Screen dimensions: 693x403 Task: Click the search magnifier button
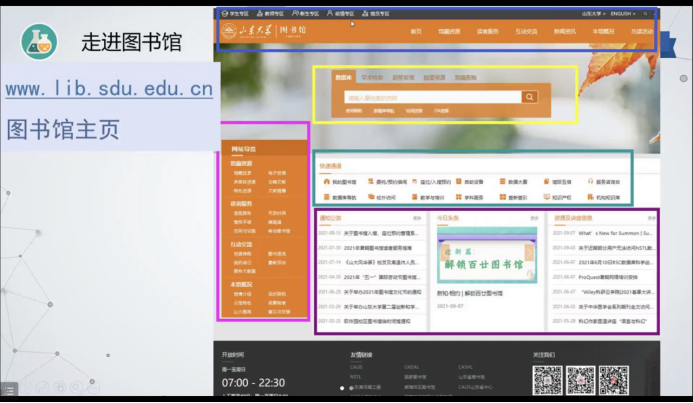click(530, 97)
